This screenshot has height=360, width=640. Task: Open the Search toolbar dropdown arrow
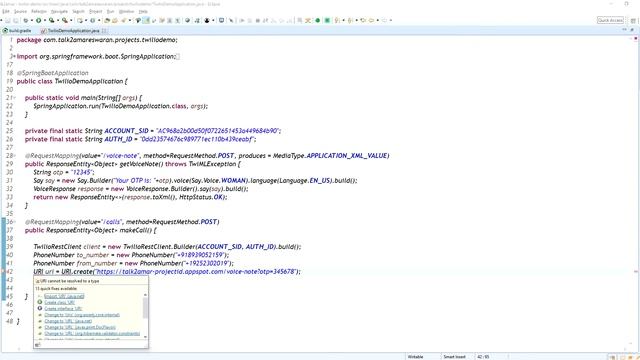point(130,20)
